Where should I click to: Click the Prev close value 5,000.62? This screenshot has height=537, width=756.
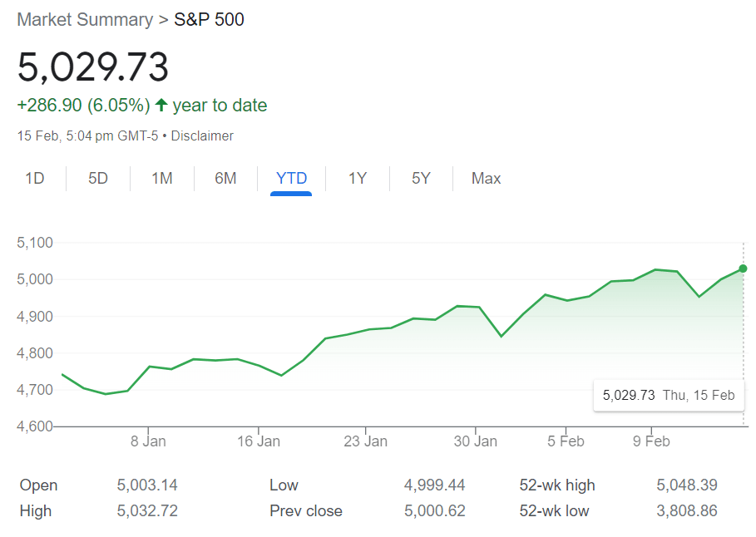[x=434, y=510]
